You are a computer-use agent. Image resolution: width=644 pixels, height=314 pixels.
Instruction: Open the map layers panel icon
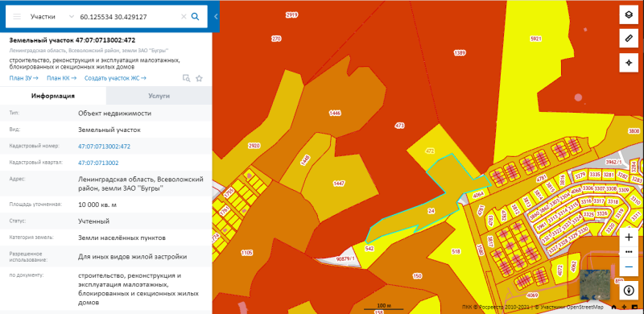[x=629, y=15]
